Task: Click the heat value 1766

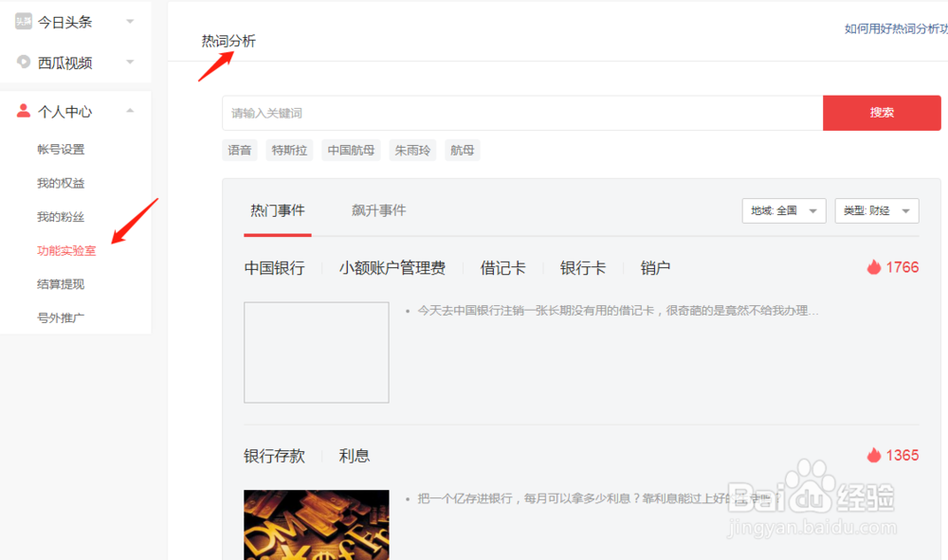Action: (x=902, y=267)
